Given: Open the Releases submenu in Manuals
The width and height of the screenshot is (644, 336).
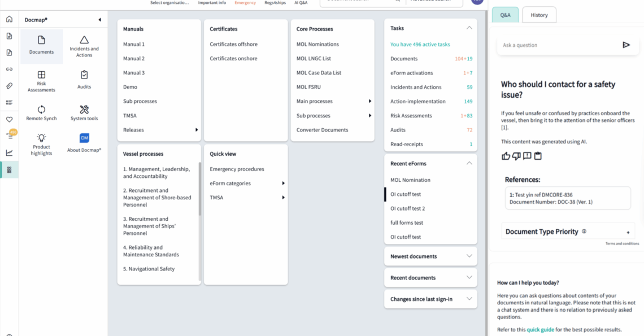Looking at the screenshot, I should coord(197,130).
